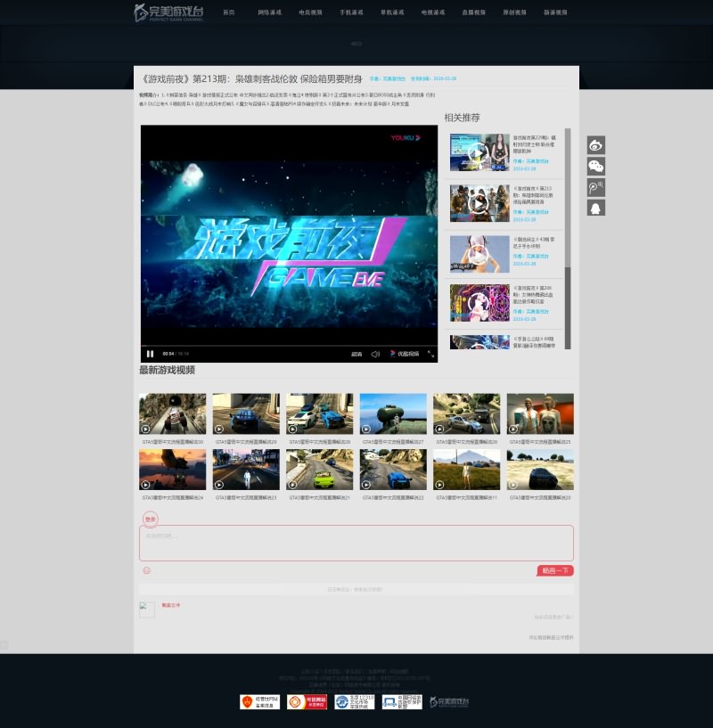Play the GTA5 night street white-suit video
The image size is (713, 728).
(x=246, y=470)
